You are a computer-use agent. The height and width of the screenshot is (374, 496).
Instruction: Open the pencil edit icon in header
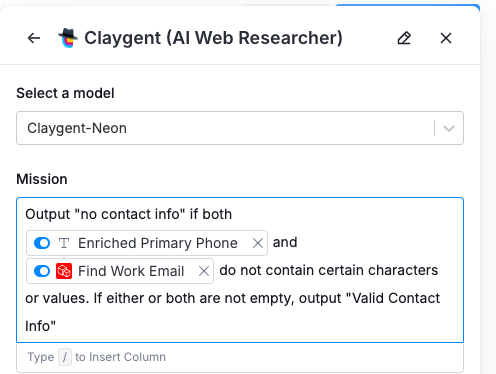[x=404, y=38]
